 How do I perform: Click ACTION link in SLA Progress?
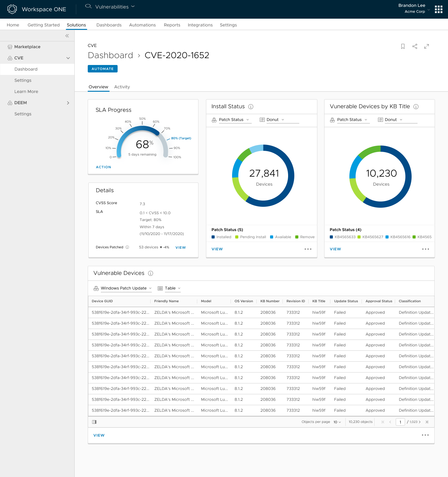pyautogui.click(x=104, y=167)
